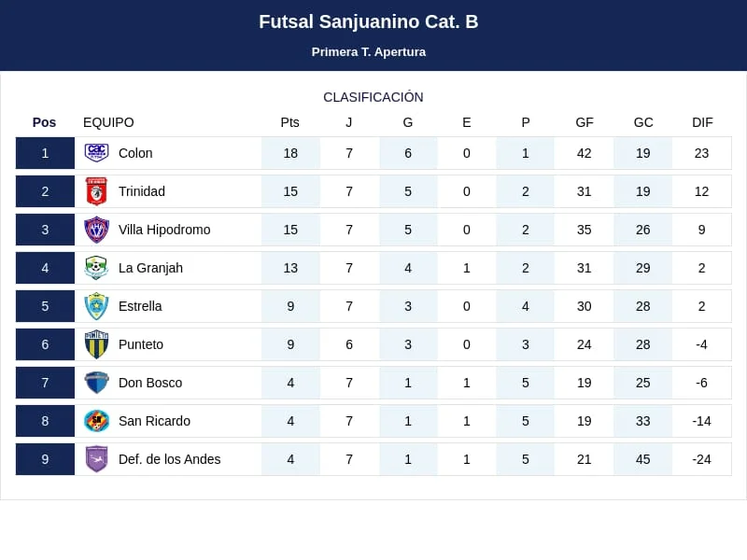Click the Colon team crest icon

click(x=96, y=153)
